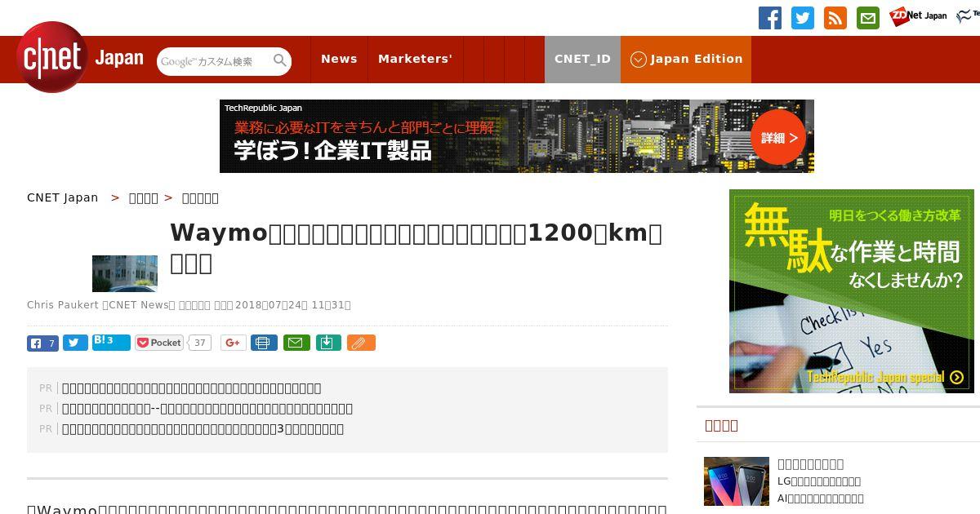Click the search magnifier icon

click(x=280, y=61)
